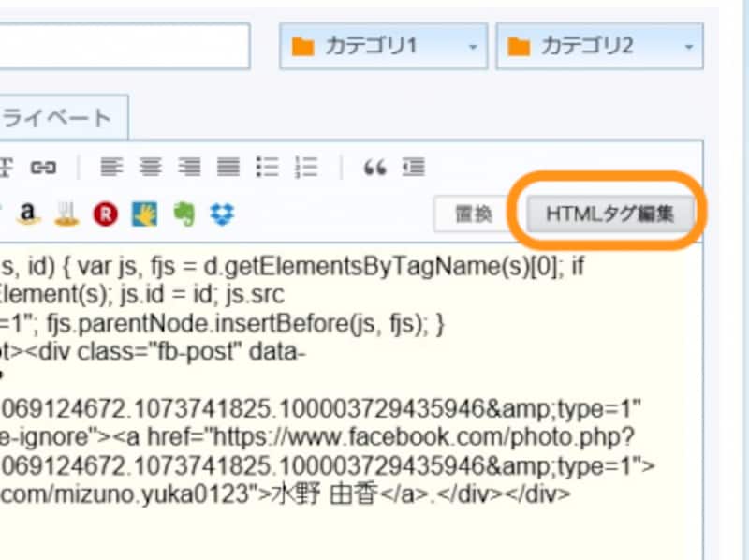Open the カテゴリ1 dropdown
The image size is (749, 560).
[x=473, y=45]
